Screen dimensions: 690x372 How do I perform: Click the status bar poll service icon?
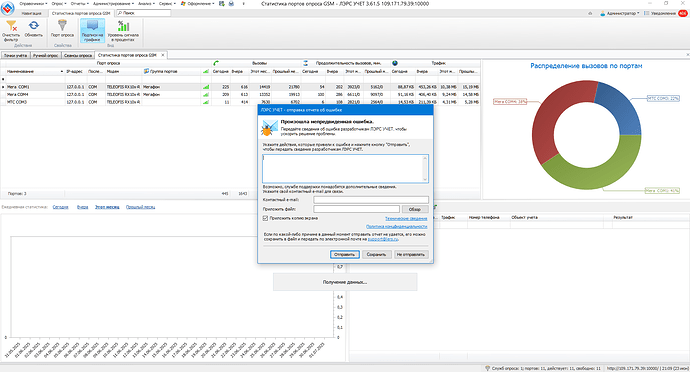click(x=488, y=368)
